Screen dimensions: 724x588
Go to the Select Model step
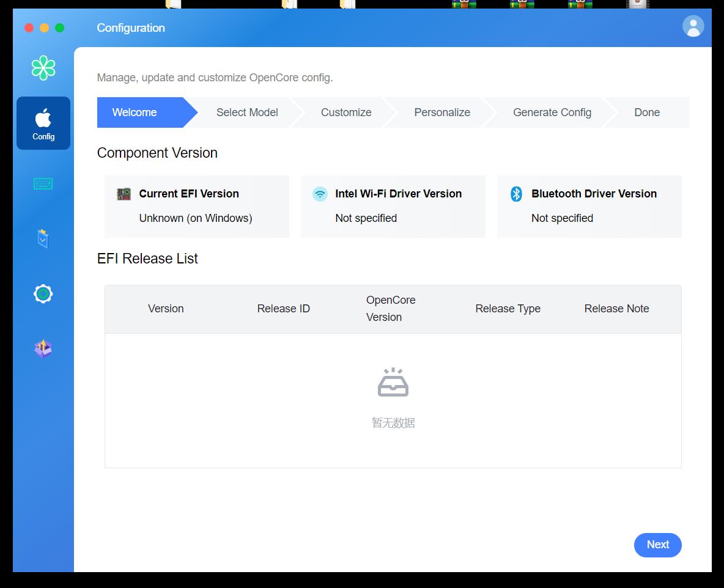pyautogui.click(x=247, y=112)
